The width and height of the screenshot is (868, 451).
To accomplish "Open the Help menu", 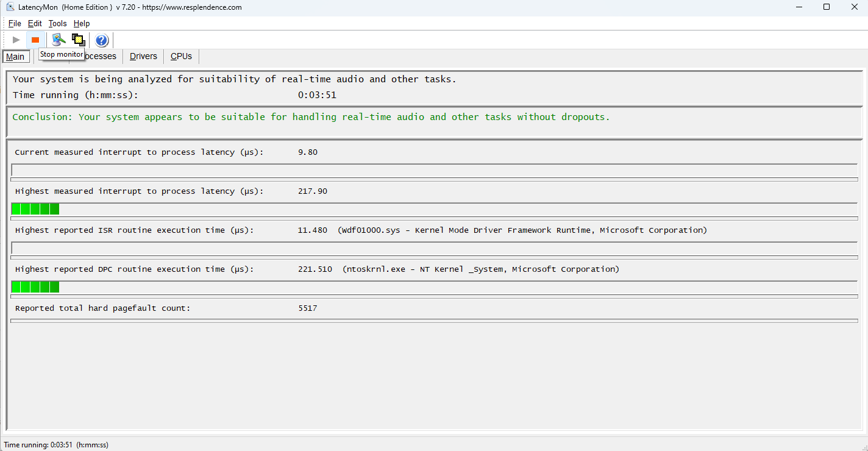I will click(82, 23).
